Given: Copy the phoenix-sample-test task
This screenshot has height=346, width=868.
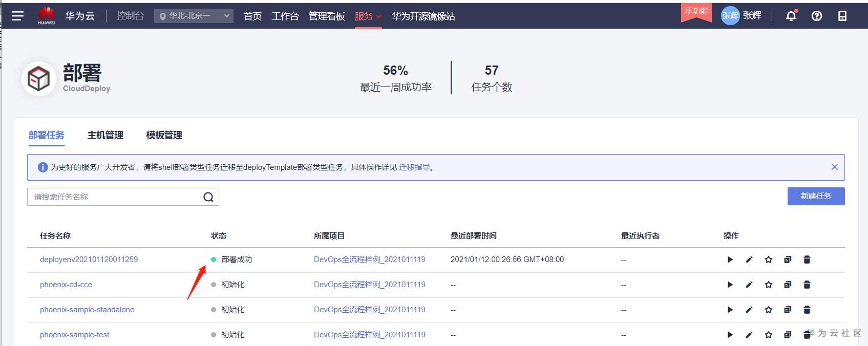Looking at the screenshot, I should click(x=788, y=335).
